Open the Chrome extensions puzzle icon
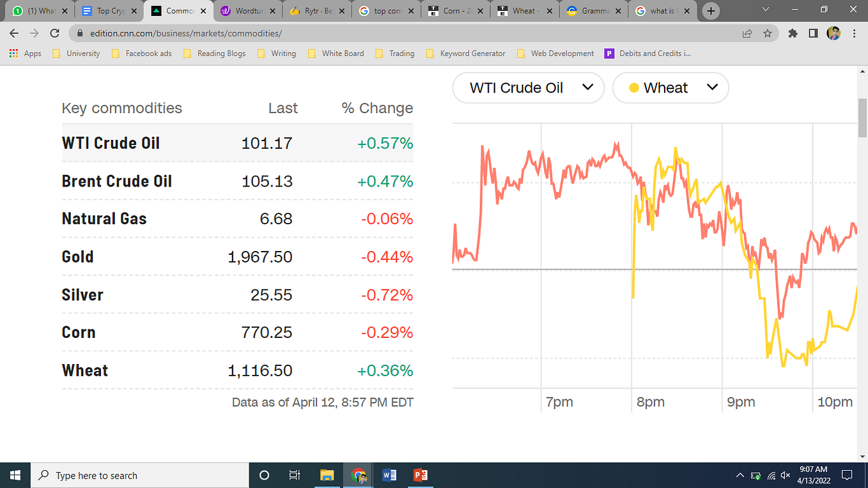 click(793, 33)
